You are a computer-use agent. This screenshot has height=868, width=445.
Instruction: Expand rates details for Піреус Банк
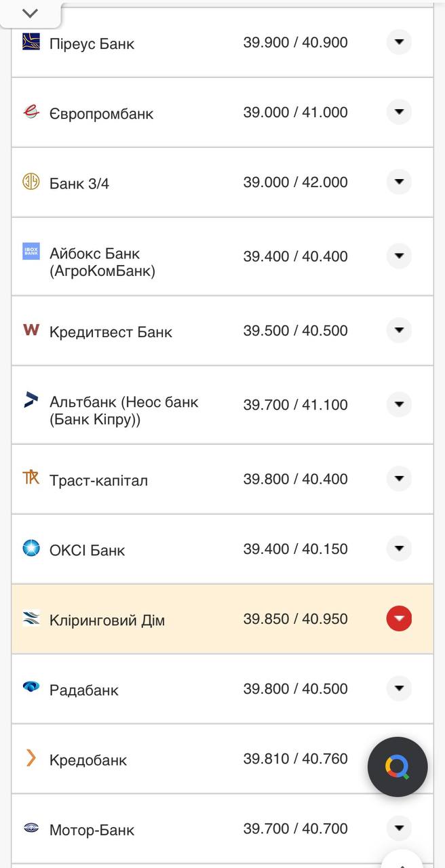pos(399,43)
